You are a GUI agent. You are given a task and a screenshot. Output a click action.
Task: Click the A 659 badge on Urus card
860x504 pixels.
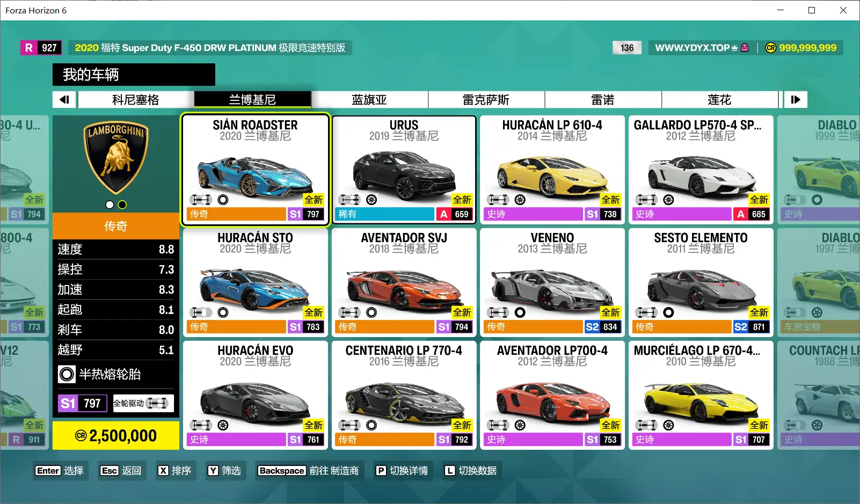pyautogui.click(x=454, y=214)
